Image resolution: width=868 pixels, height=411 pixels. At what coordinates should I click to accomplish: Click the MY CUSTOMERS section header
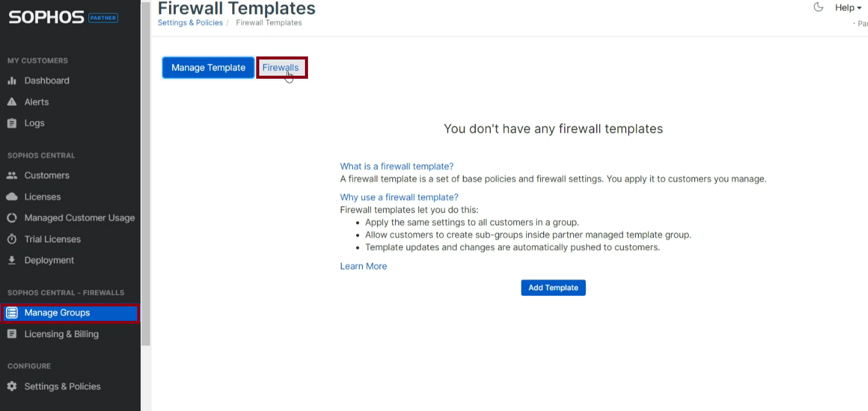point(38,61)
